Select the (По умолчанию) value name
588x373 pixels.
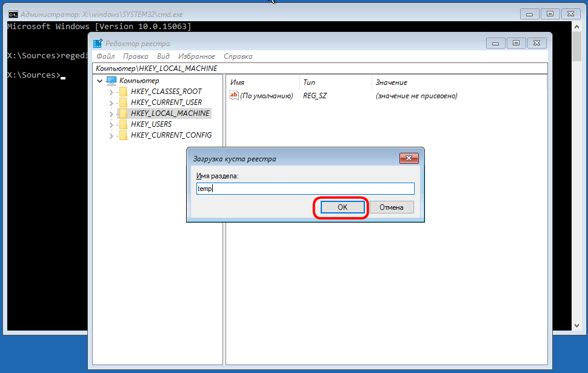[267, 96]
